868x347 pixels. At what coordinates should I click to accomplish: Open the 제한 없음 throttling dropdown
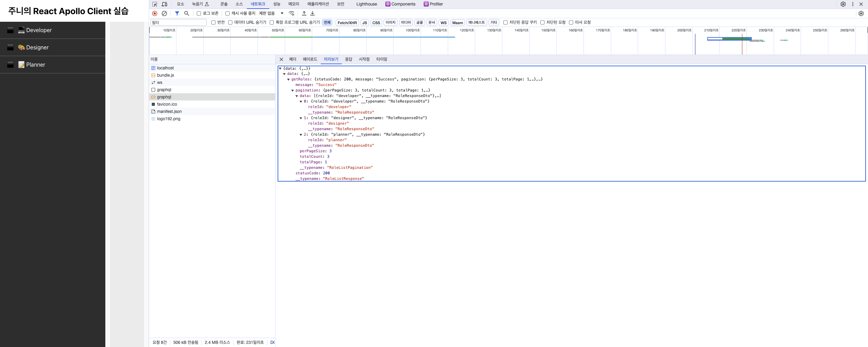[271, 13]
